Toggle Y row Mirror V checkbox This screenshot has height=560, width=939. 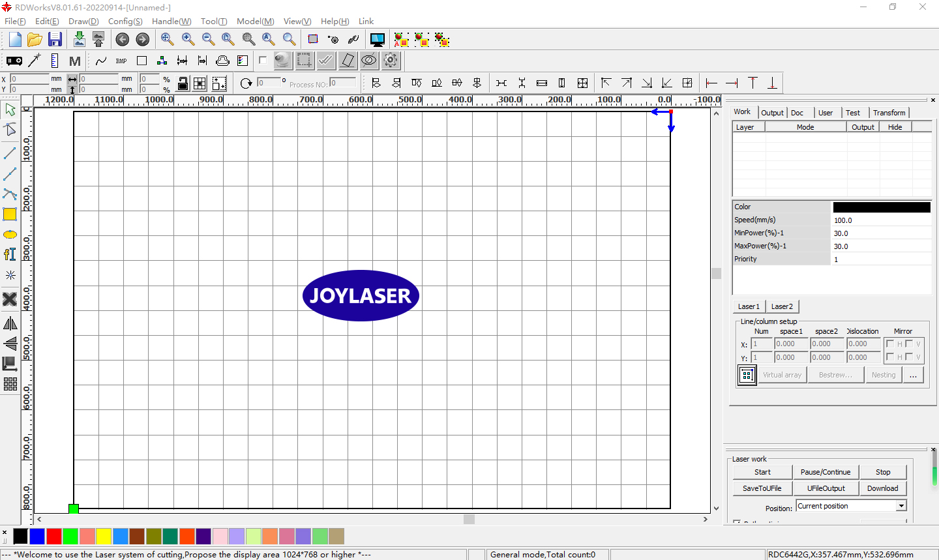coord(909,357)
